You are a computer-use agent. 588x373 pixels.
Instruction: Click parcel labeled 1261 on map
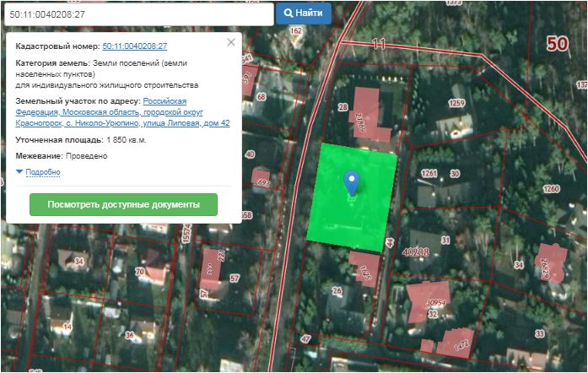point(429,174)
